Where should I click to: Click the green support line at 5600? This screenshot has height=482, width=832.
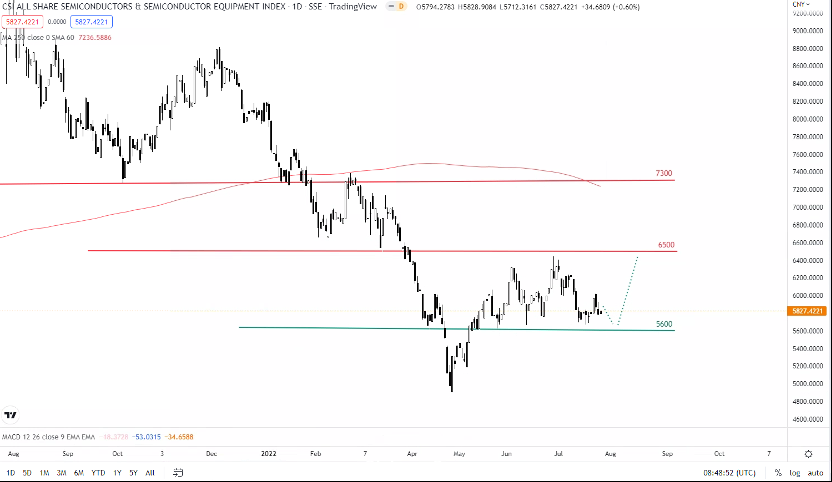point(456,329)
